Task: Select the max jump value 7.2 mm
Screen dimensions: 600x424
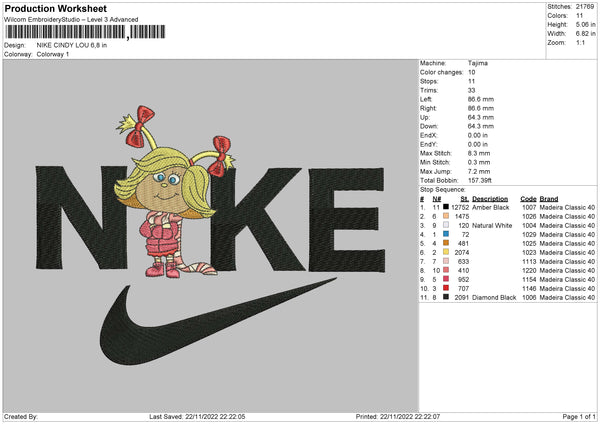Action: [x=479, y=171]
